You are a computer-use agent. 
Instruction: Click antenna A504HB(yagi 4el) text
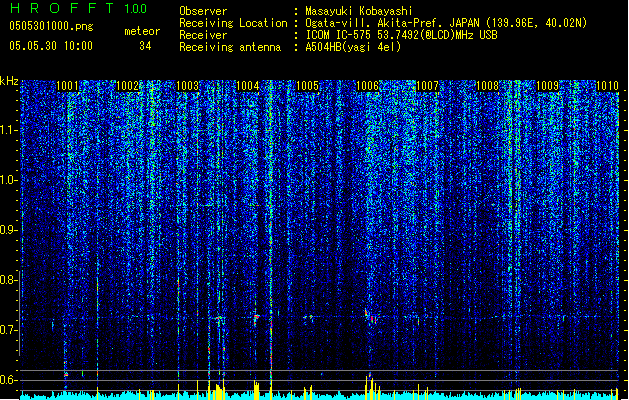pos(353,47)
